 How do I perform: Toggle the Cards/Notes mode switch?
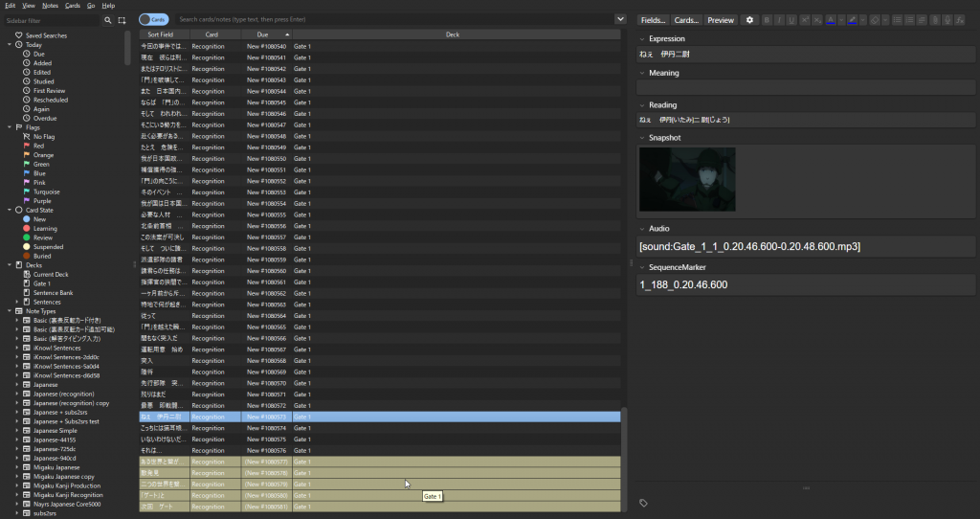coord(153,19)
